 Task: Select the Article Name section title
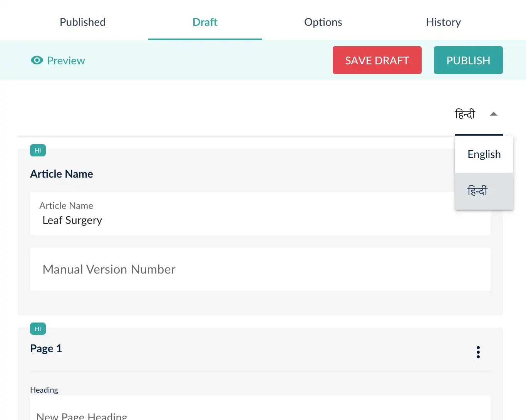click(62, 174)
